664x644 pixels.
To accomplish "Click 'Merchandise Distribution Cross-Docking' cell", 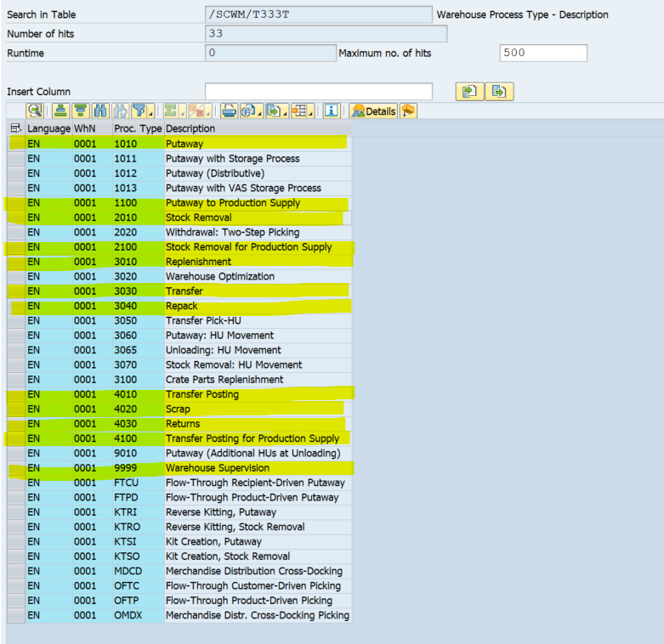I will [258, 571].
